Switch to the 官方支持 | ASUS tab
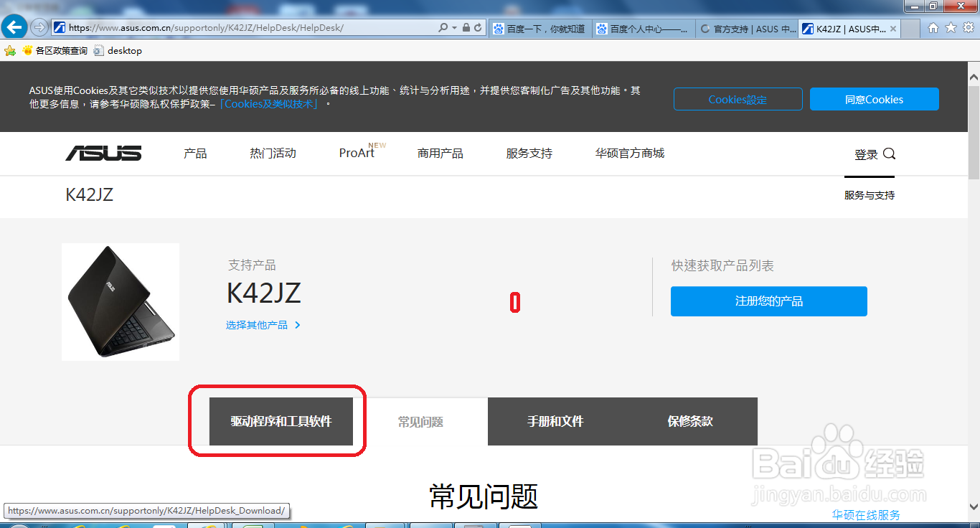 [x=747, y=29]
